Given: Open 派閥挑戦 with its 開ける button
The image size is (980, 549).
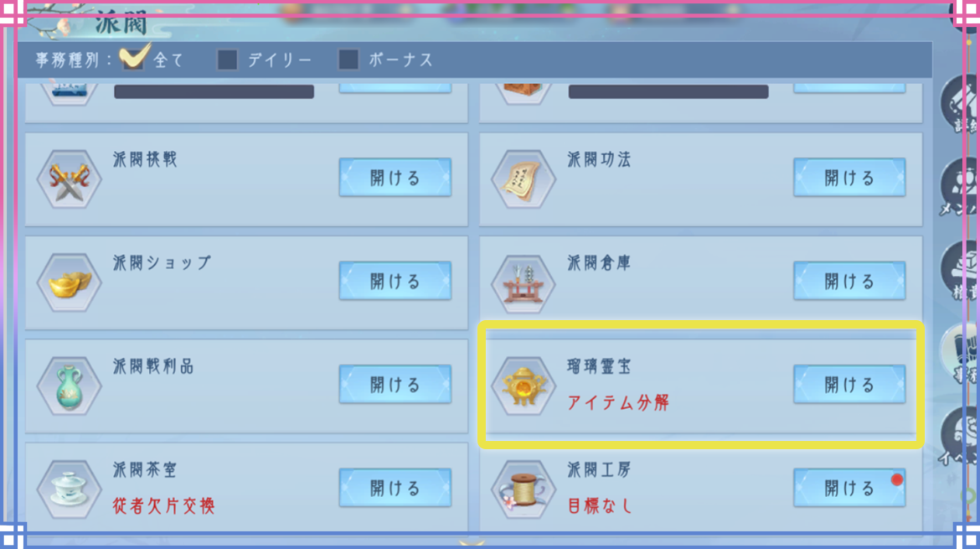Looking at the screenshot, I should click(395, 178).
